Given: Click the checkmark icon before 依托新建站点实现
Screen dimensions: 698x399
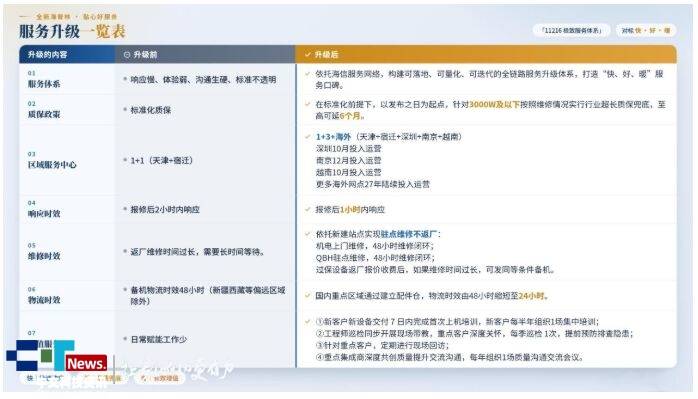Looking at the screenshot, I should (308, 233).
